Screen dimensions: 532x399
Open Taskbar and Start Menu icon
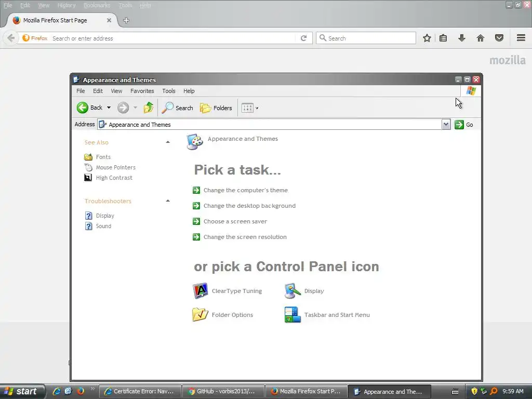292,314
